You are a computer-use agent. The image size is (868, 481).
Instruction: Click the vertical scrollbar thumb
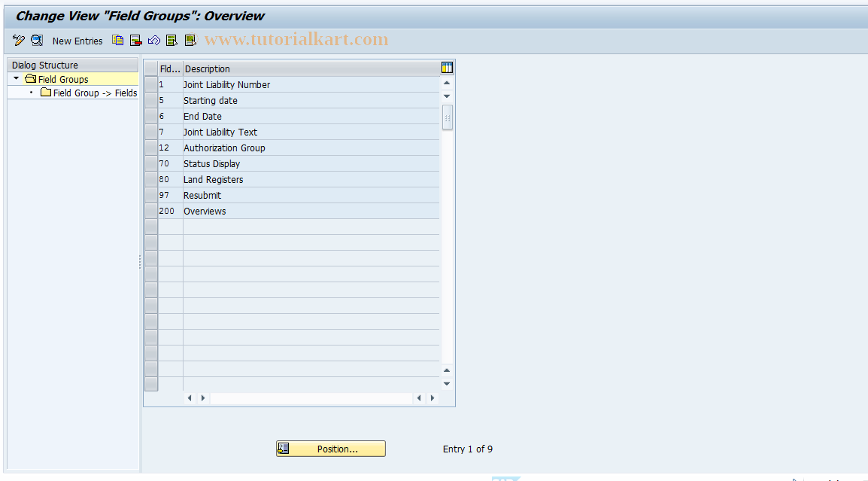448,117
